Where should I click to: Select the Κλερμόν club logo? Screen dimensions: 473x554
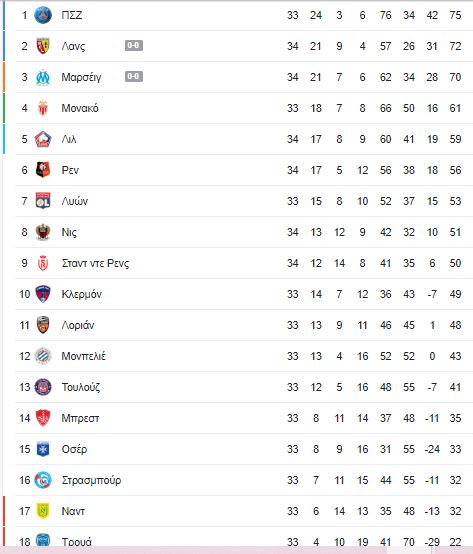43,294
